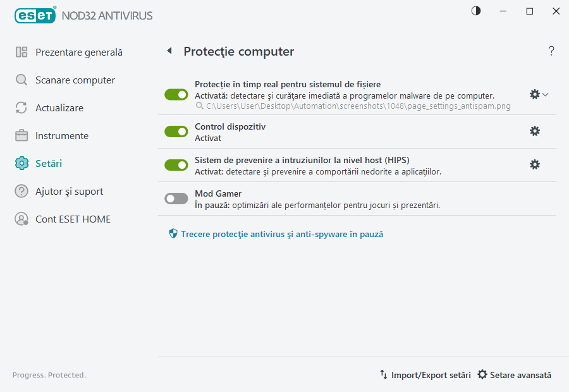The height and width of the screenshot is (392, 569).
Task: Toggle the contrast mode icon in titlebar
Action: click(x=475, y=11)
